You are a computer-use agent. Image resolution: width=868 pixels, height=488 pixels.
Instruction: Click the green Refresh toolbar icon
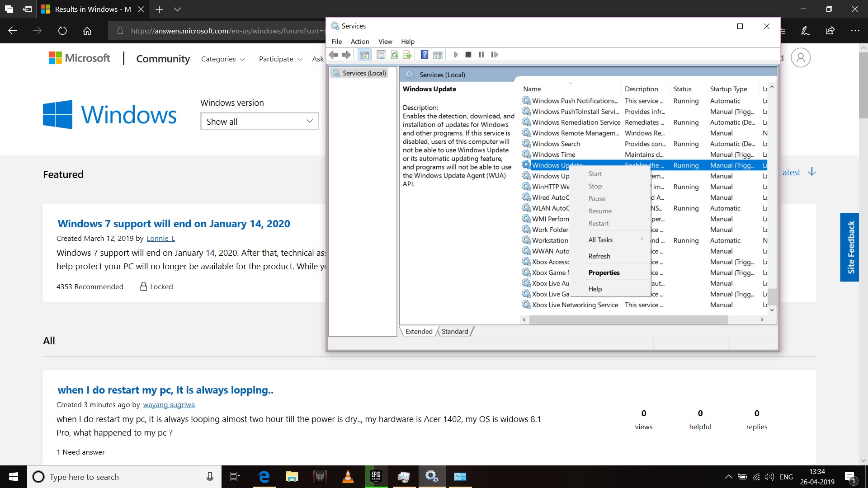click(x=395, y=55)
